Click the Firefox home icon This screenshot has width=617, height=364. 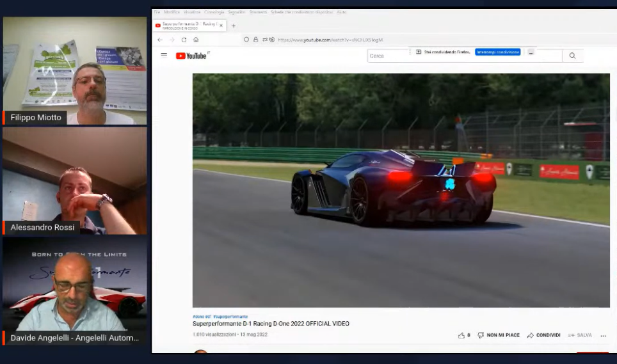click(x=196, y=40)
